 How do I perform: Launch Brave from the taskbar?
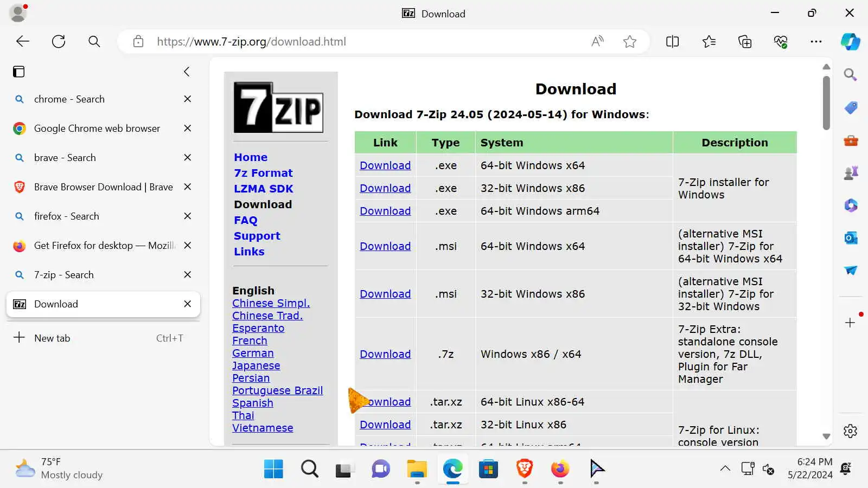tap(524, 468)
